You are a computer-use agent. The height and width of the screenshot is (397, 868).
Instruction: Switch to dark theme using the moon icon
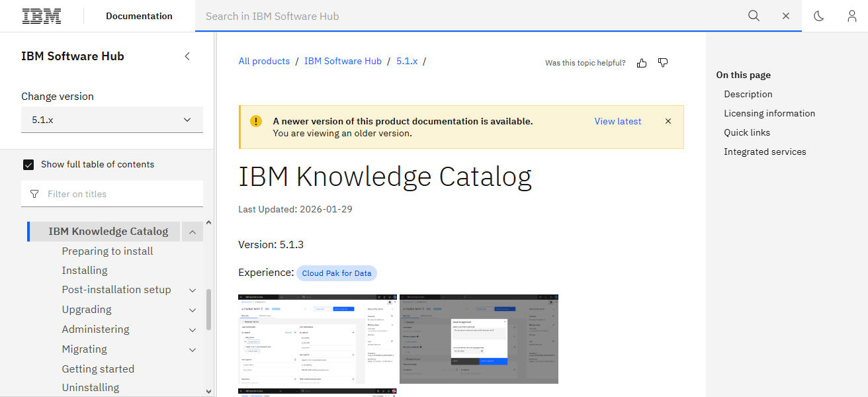(x=818, y=16)
